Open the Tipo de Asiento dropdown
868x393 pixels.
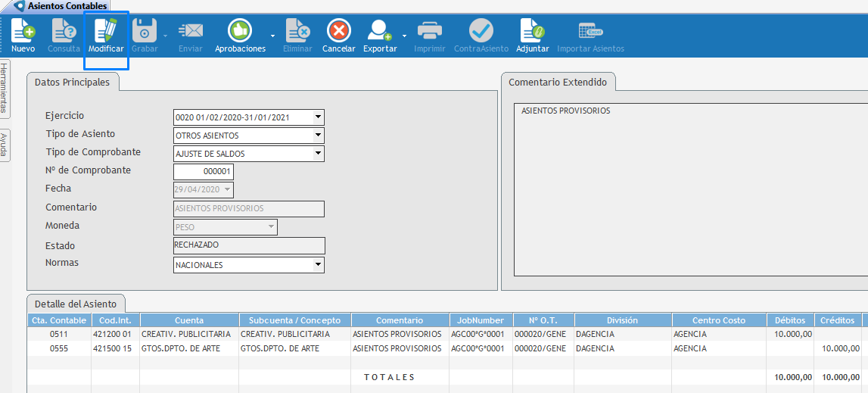(319, 136)
